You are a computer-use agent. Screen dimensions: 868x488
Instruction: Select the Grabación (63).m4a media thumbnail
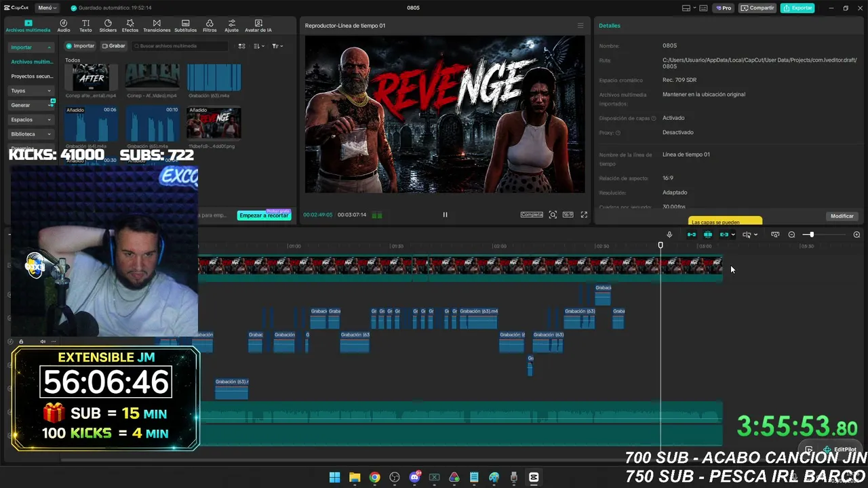tap(214, 77)
